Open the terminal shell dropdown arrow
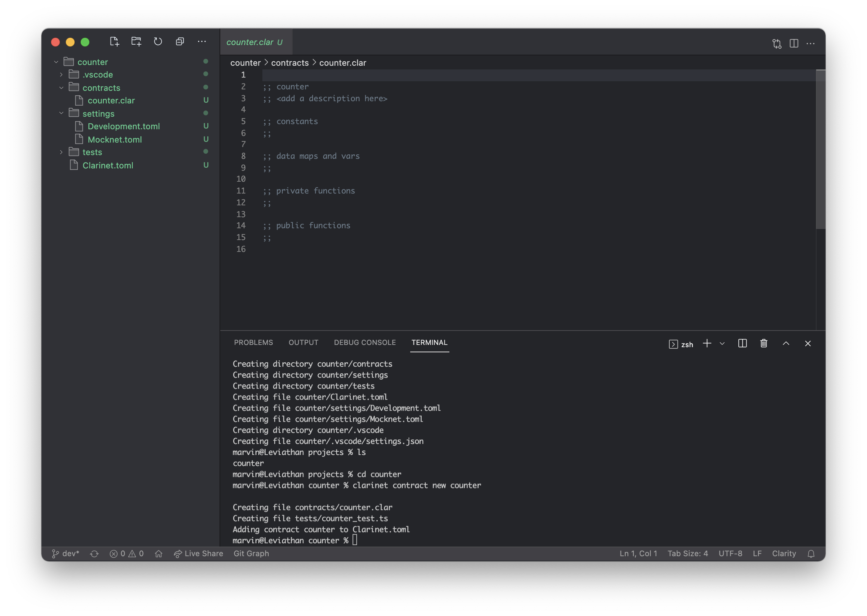This screenshot has height=616, width=867. 722,343
